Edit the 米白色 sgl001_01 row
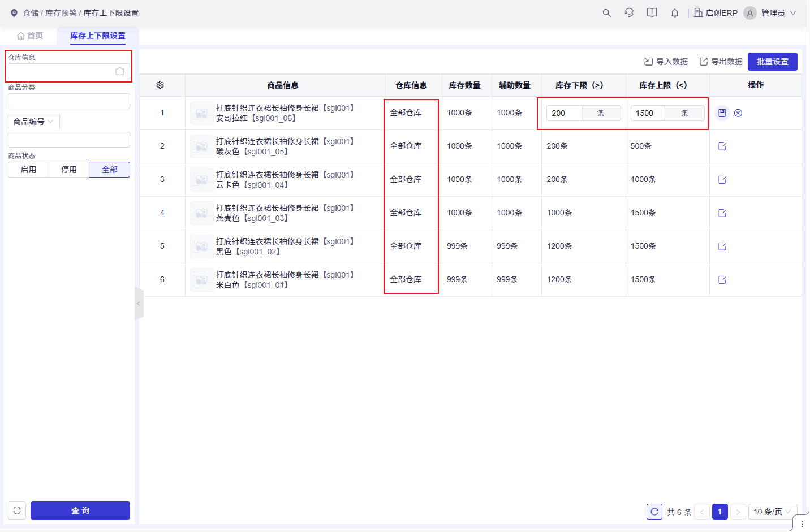Viewport: 810px width, 532px height. click(x=722, y=280)
